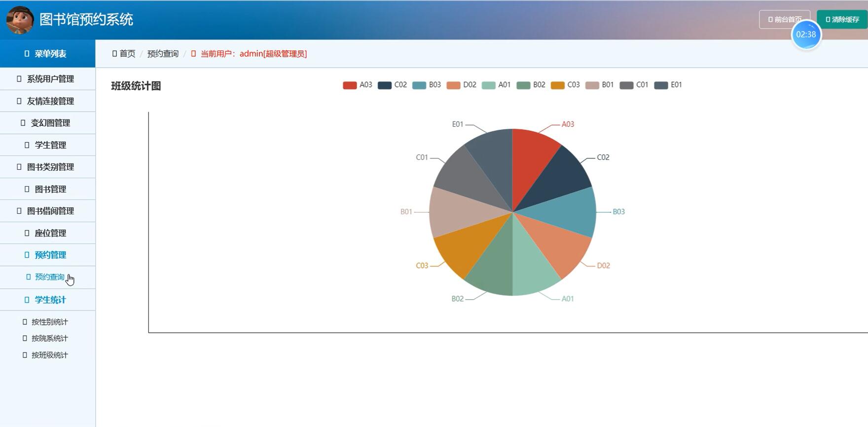Click the 清除缓存 button
Viewport: 868px width, 427px height.
click(842, 20)
